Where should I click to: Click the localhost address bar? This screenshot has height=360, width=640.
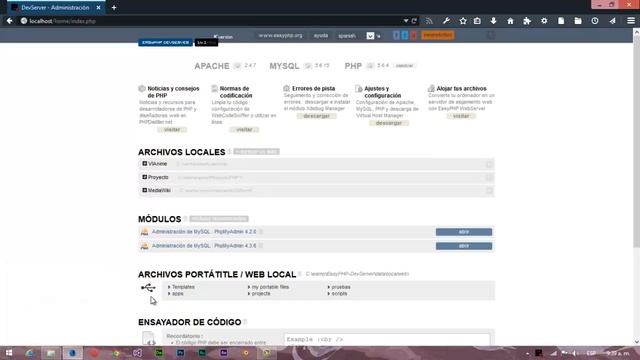point(212,21)
